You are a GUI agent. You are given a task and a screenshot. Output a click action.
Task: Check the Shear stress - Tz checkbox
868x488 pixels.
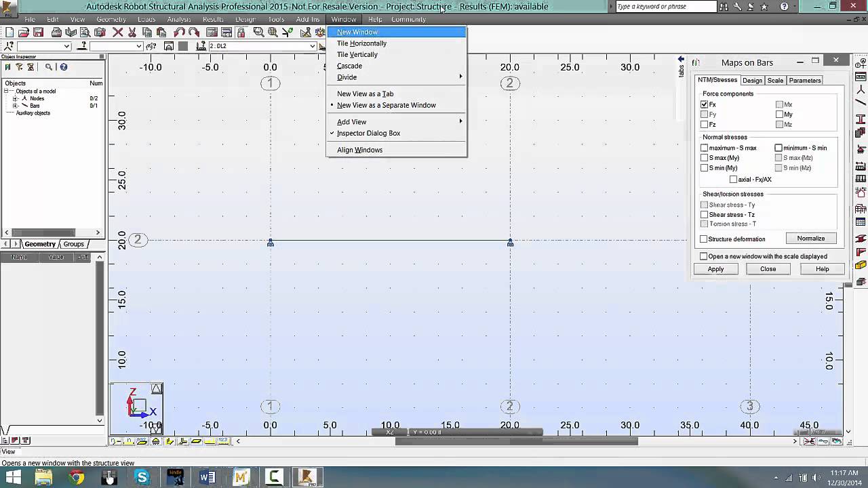point(705,215)
